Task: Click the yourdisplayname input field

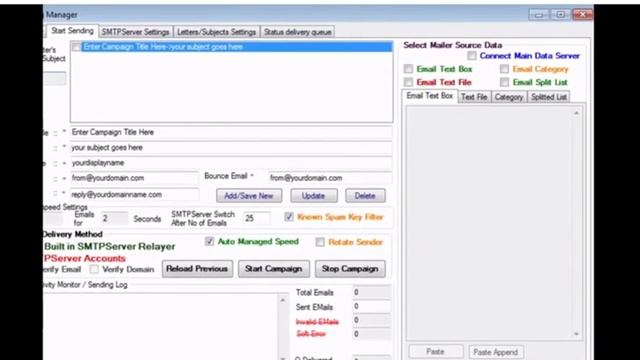Action: point(231,163)
